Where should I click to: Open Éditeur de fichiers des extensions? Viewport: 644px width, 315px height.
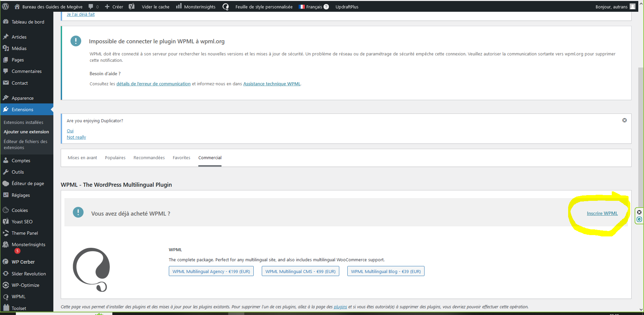26,144
